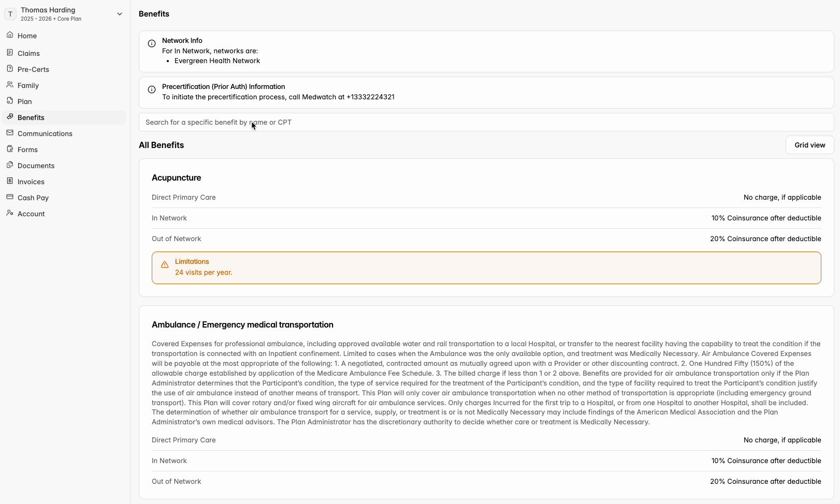The height and width of the screenshot is (504, 840).
Task: Click the Invoices icon in sidebar
Action: click(10, 181)
